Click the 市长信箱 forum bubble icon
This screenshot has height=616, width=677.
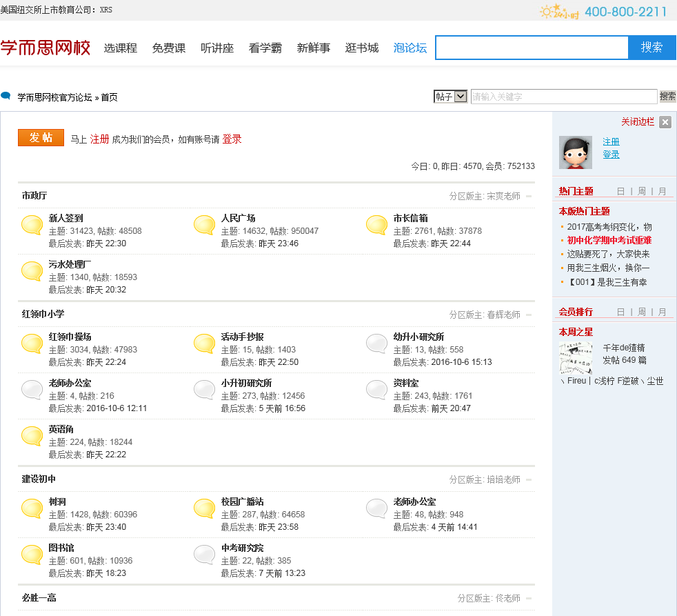[x=376, y=225]
